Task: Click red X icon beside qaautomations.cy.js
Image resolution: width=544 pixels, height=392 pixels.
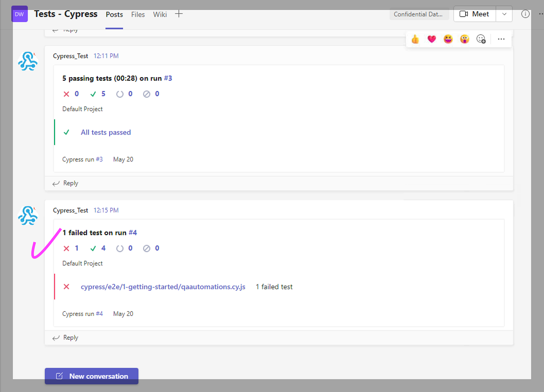Action: pyautogui.click(x=67, y=287)
